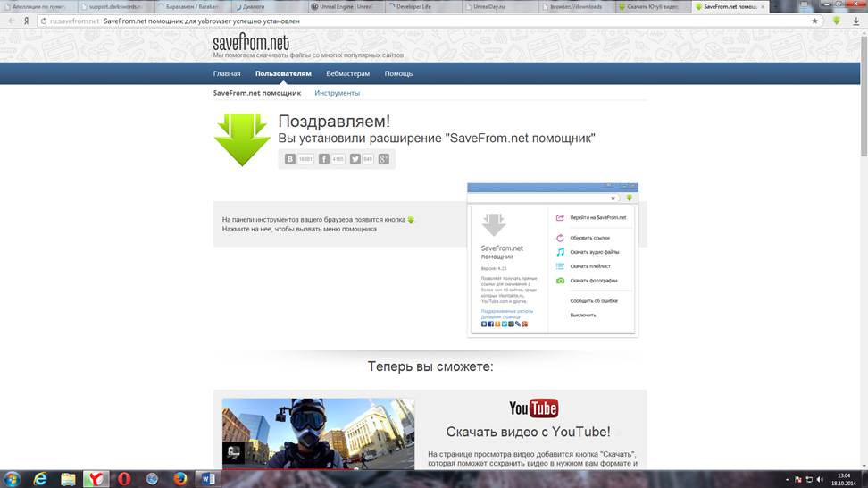Switch to the support.darkswords tab
This screenshot has width=868, height=488.
(x=114, y=6)
